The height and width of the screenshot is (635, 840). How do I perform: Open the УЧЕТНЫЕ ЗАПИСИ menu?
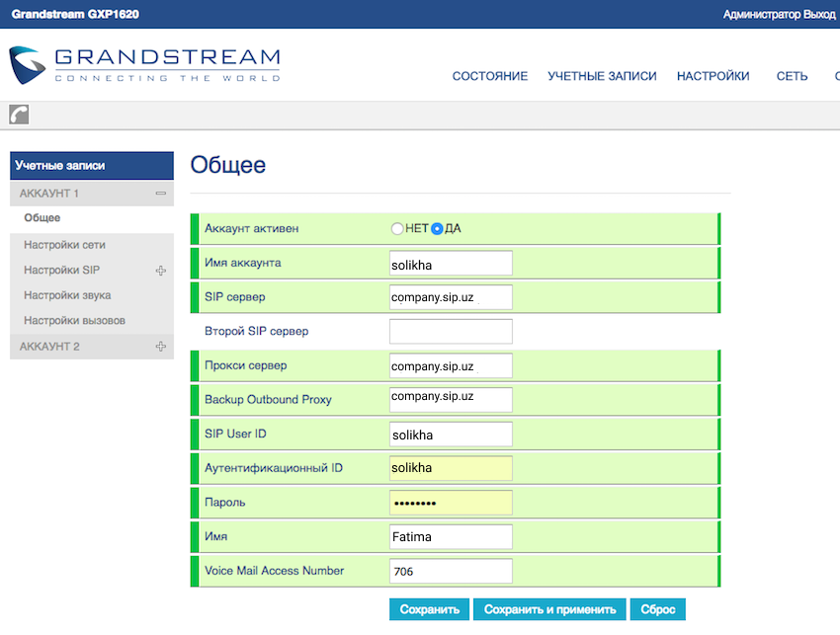(x=602, y=76)
